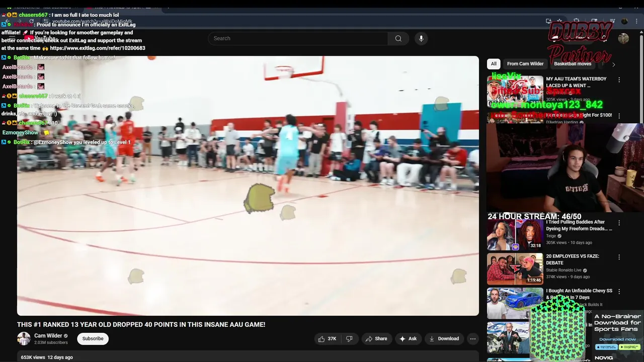This screenshot has width=644, height=362.
Task: Click the thumbs-down dislike button
Action: coord(349,339)
